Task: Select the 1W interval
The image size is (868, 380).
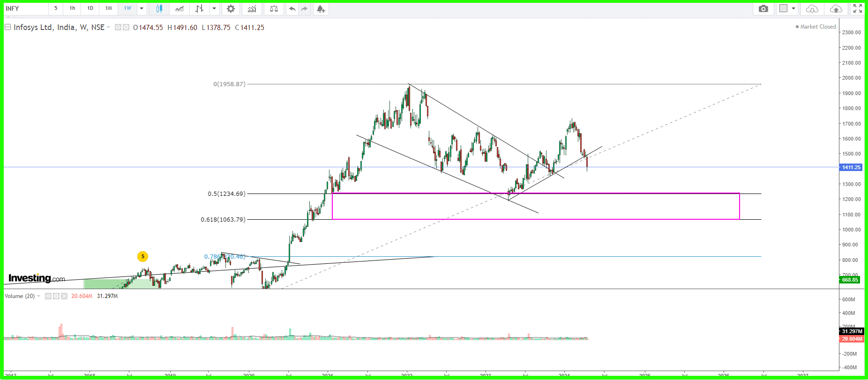Action: pyautogui.click(x=127, y=8)
